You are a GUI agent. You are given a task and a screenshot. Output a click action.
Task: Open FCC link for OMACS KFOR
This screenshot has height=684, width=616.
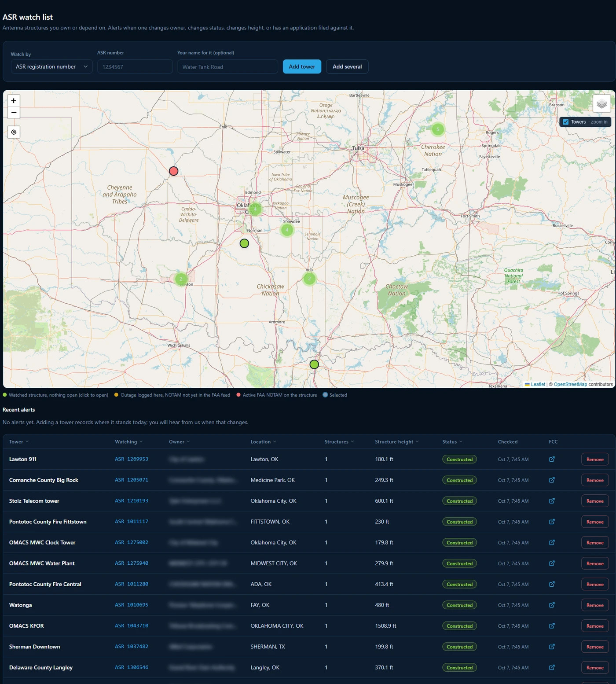click(552, 626)
